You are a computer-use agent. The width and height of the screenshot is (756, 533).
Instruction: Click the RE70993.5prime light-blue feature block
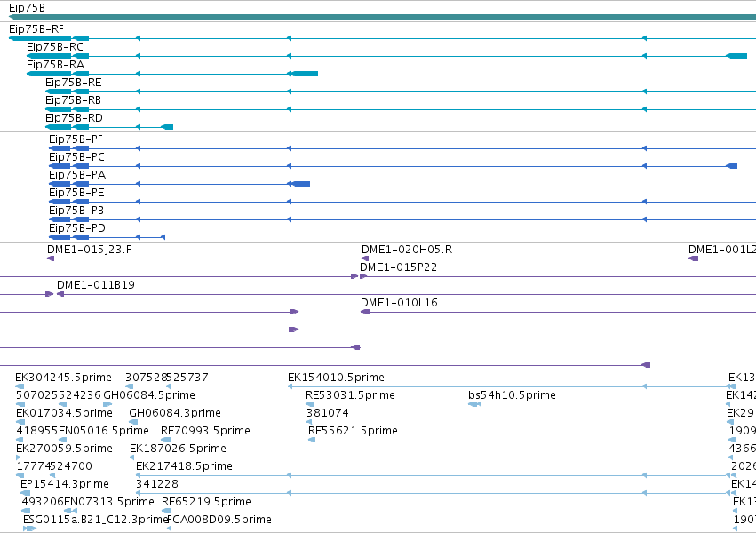pyautogui.click(x=166, y=440)
